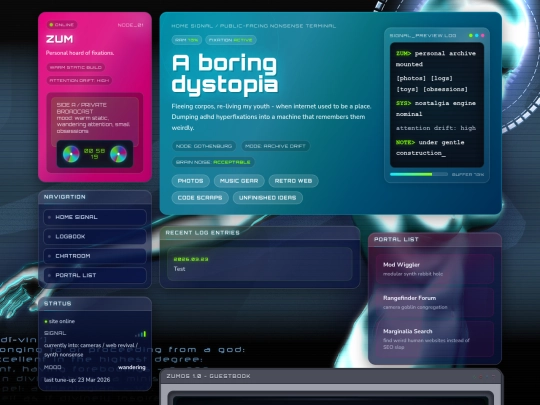Open the Test log entry
Viewport: 540px width, 405px height.
tap(260, 264)
